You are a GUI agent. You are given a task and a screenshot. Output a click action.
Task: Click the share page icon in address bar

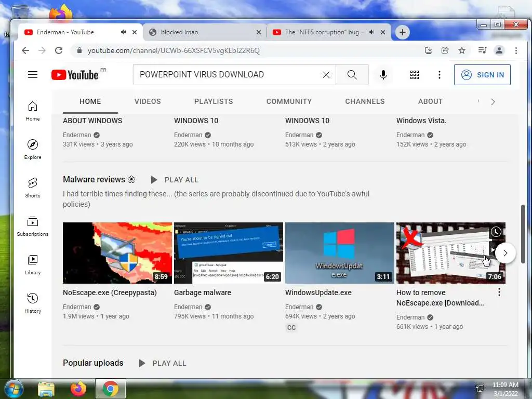(445, 50)
